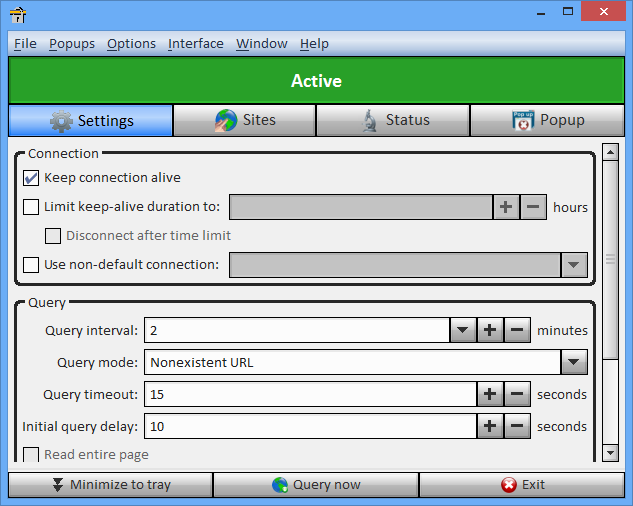Maximize the application window

point(568,12)
